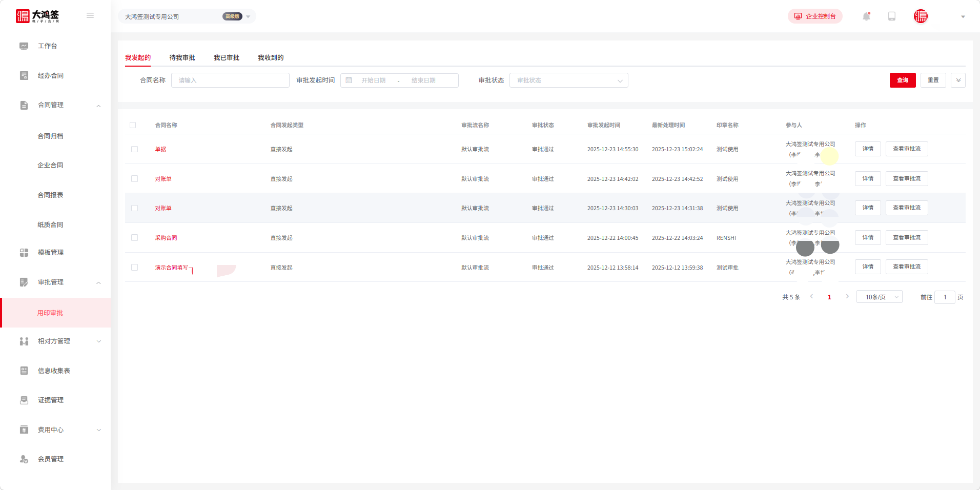The height and width of the screenshot is (490, 980).
Task: Collapse sidebar with the hamburger menu icon
Action: click(90, 15)
